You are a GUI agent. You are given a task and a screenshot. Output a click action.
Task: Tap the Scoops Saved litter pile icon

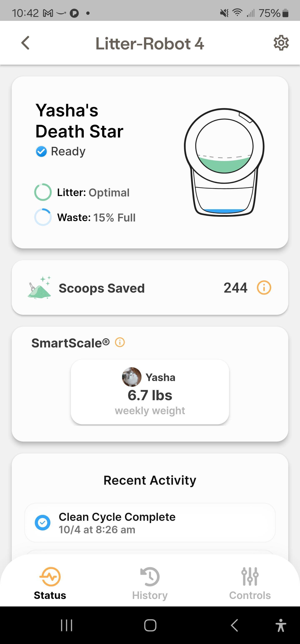[39, 288]
